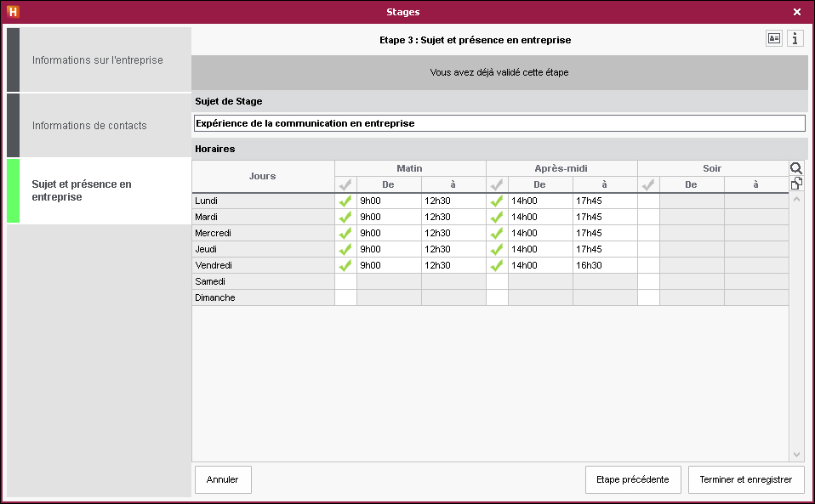Go to Informations de contacts step
Screen dimensions: 815x504
coord(100,126)
